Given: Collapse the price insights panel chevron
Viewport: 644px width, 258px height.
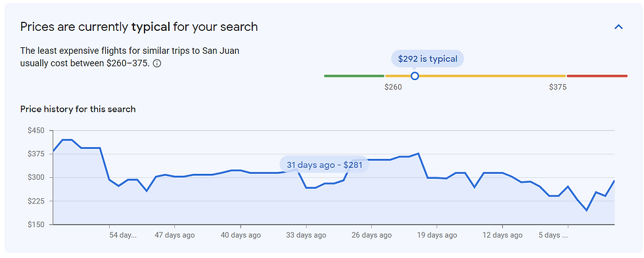Looking at the screenshot, I should point(618,27).
